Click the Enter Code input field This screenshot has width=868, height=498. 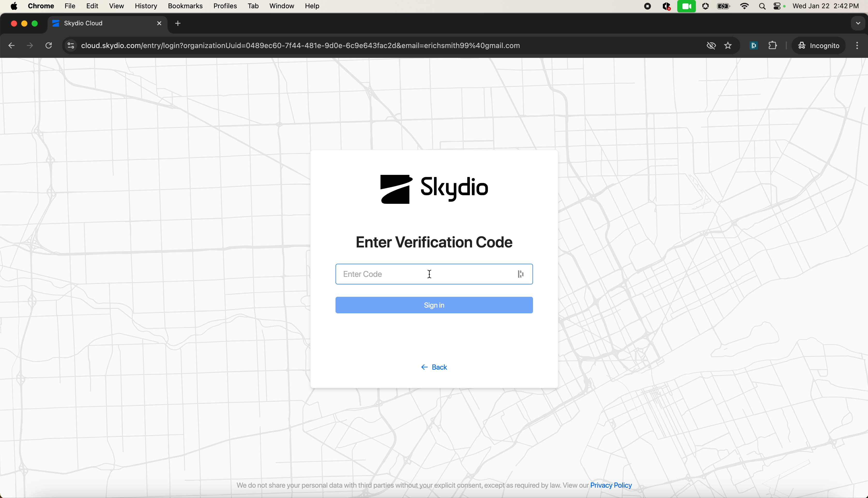434,274
